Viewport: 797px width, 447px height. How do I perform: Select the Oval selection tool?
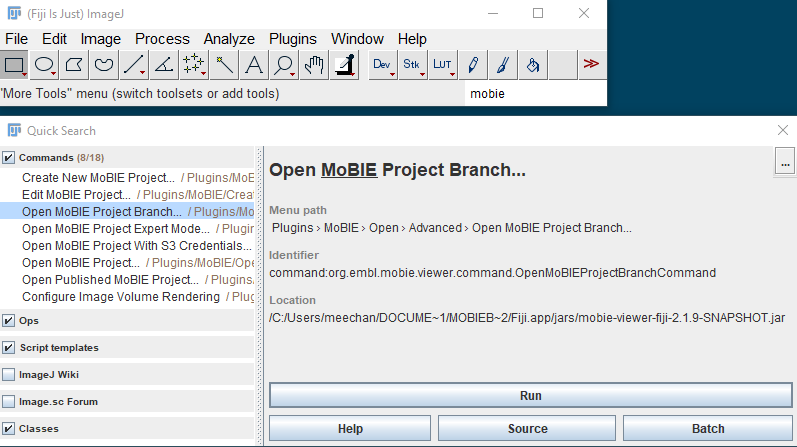coord(44,65)
